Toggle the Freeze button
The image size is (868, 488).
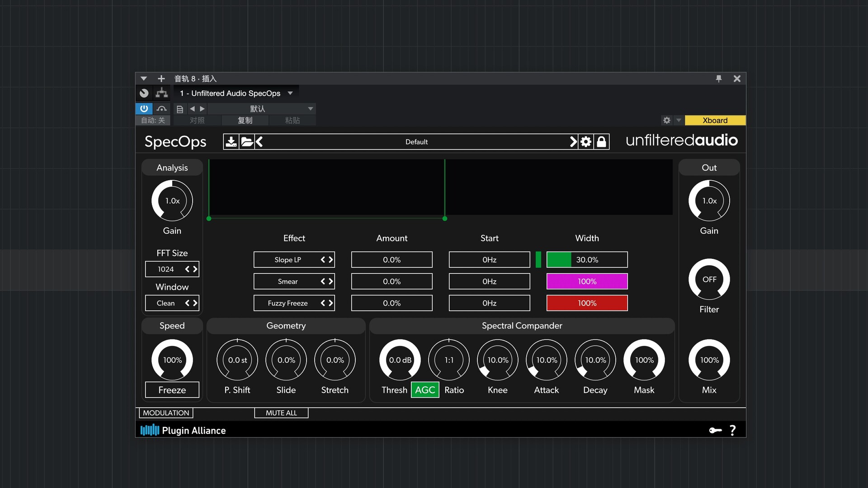click(172, 390)
